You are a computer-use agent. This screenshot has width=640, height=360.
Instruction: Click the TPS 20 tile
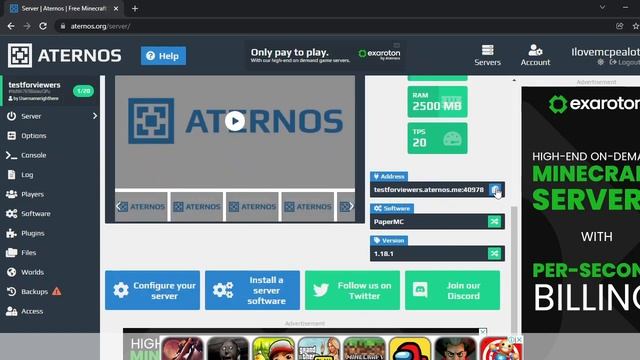[x=437, y=138]
